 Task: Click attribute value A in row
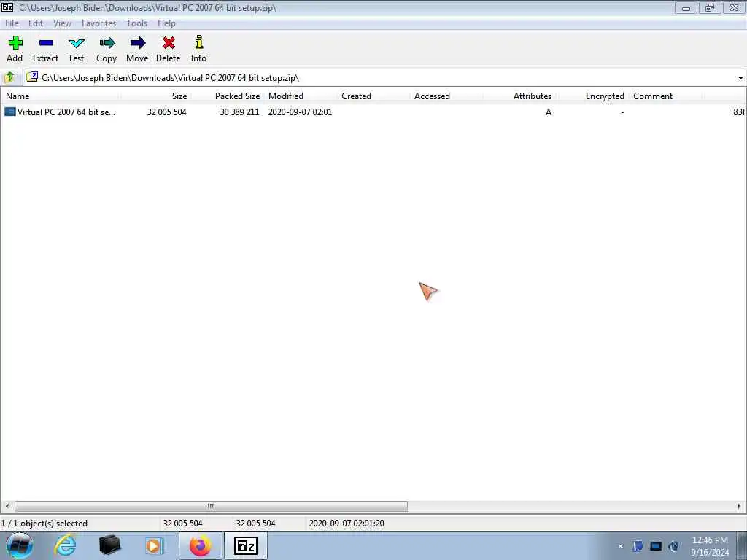point(549,112)
